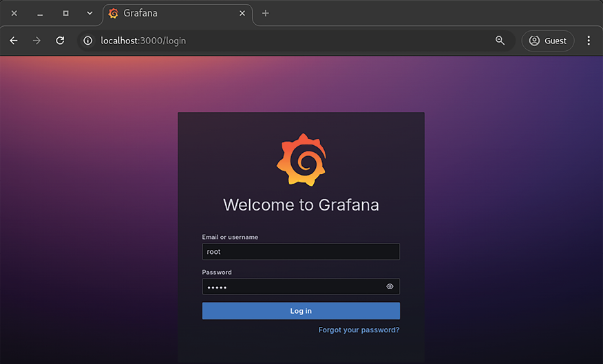603x364 pixels.
Task: Open the Guest profile button
Action: point(547,41)
